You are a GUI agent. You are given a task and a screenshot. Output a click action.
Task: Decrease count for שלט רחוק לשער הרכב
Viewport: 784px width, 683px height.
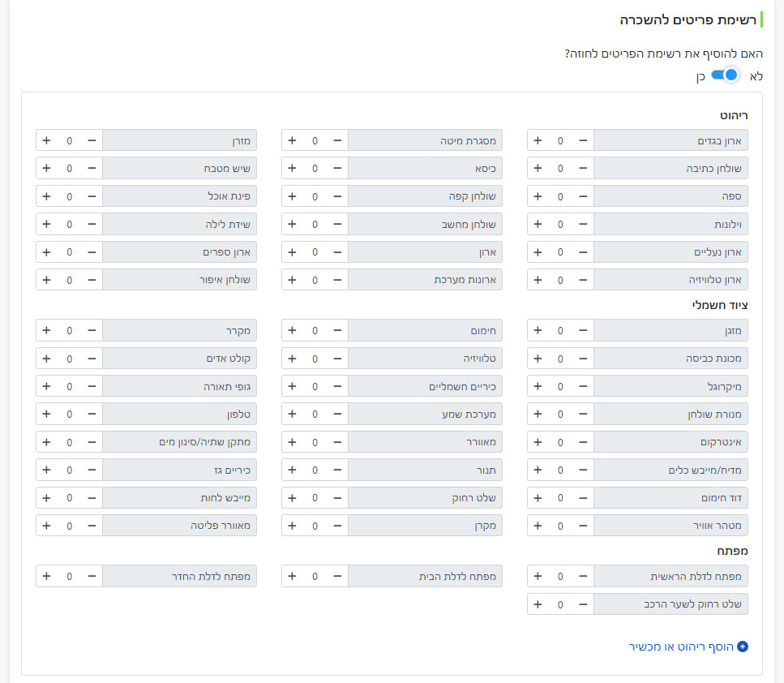coord(583,604)
